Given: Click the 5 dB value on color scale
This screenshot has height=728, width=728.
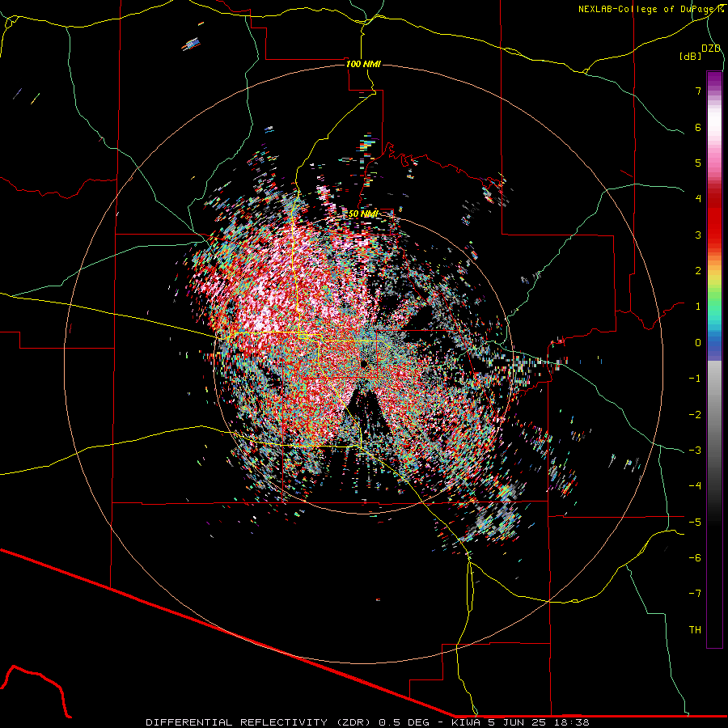Looking at the screenshot, I should pos(698,163).
